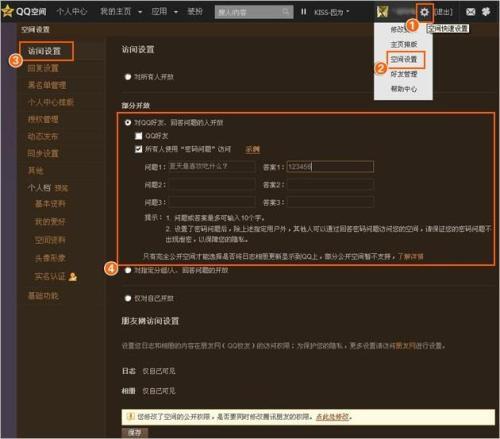Click the user avatar icon in header
Viewport: 500px width, 439px height.
click(x=382, y=12)
